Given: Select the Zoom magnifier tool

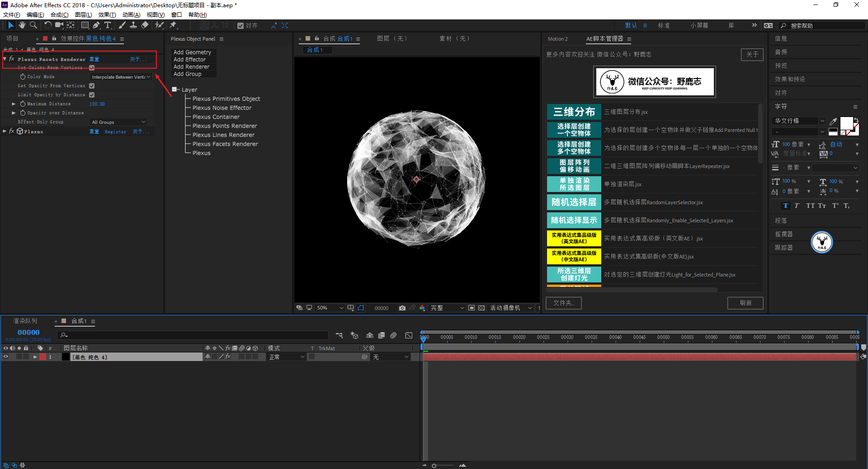Looking at the screenshot, I should [33, 25].
